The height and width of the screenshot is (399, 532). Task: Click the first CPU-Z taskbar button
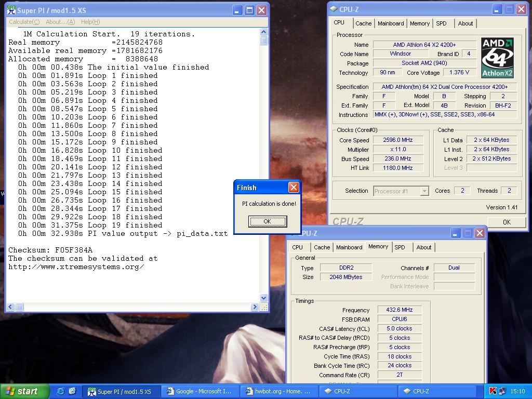click(358, 391)
